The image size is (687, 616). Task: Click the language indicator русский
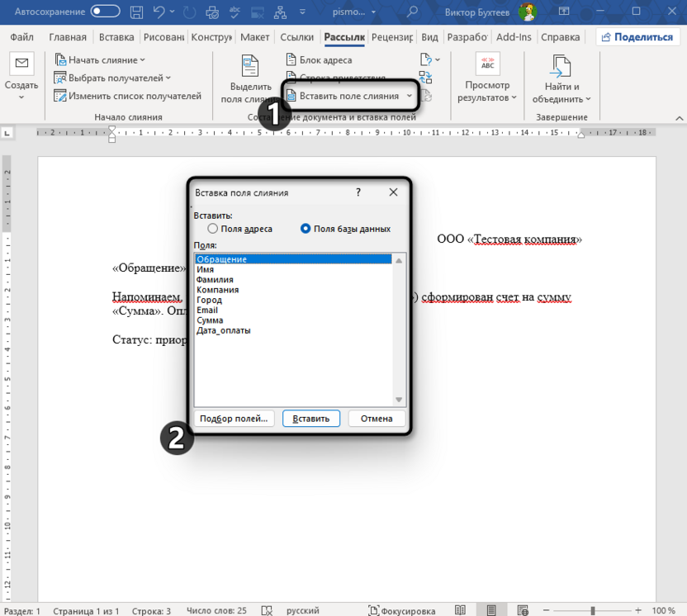(x=303, y=610)
